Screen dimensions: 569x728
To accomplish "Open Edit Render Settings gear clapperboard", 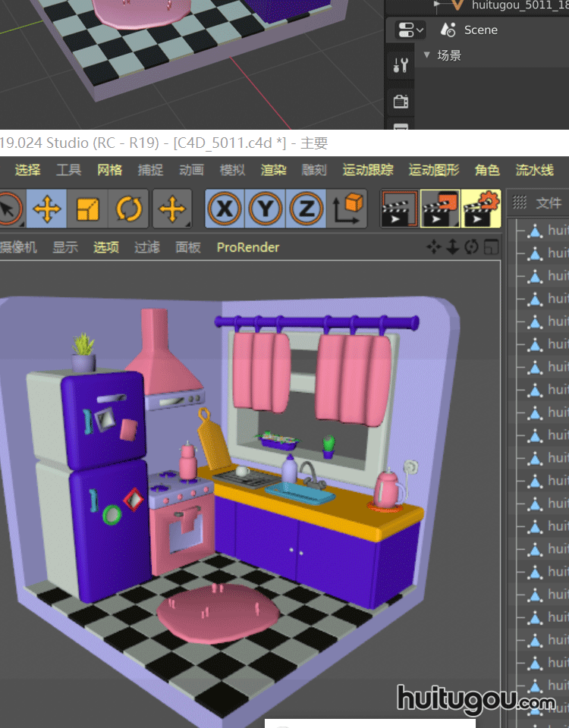I will click(481, 209).
